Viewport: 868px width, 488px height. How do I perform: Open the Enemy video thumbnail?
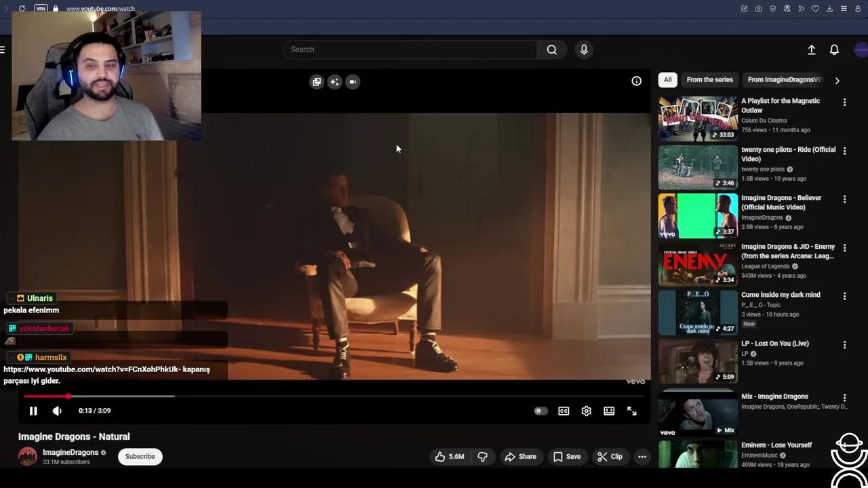[698, 264]
